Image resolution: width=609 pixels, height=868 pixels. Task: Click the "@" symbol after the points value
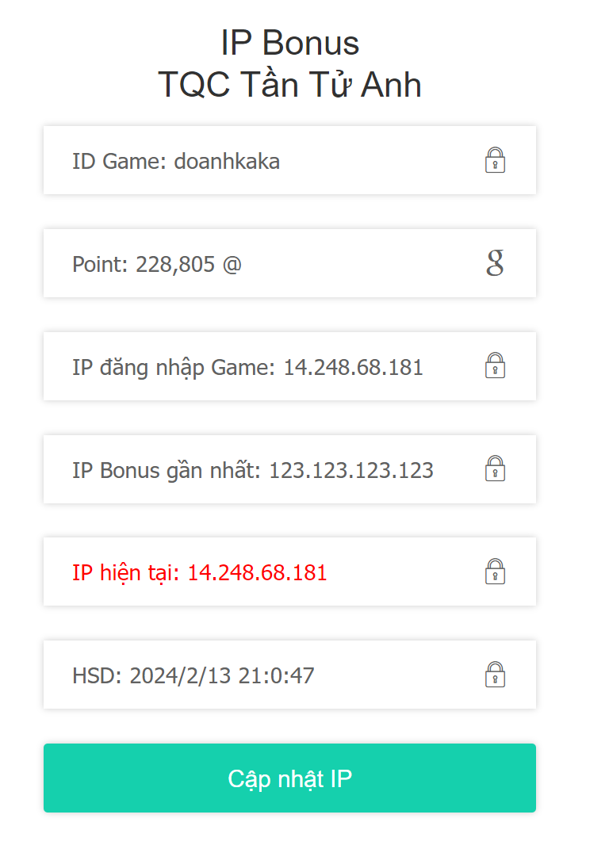click(232, 264)
